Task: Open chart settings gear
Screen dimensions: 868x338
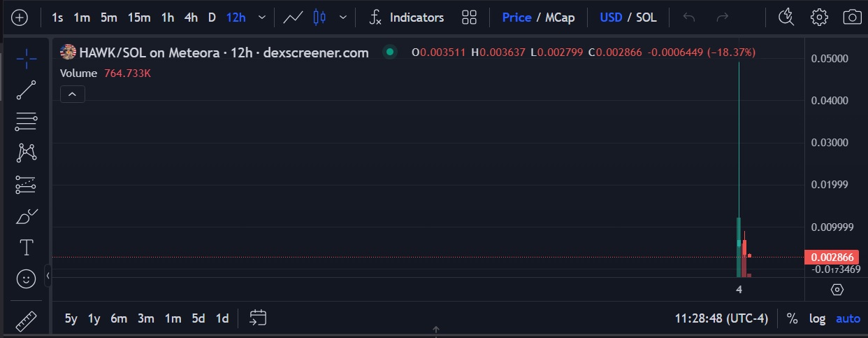Action: coord(819,17)
